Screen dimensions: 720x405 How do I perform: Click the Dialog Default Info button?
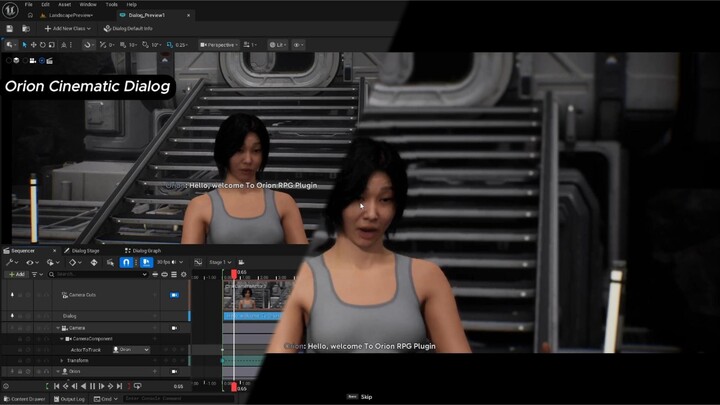coord(128,28)
